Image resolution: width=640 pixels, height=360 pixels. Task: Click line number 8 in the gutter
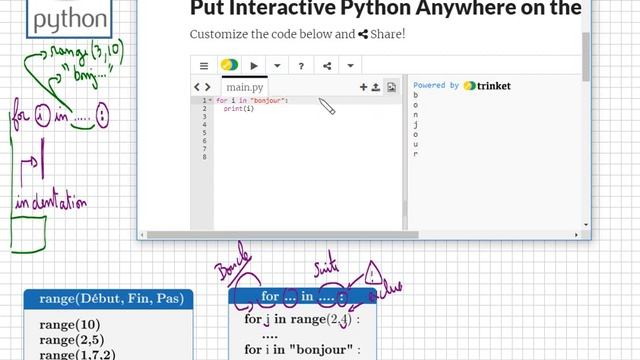point(204,157)
